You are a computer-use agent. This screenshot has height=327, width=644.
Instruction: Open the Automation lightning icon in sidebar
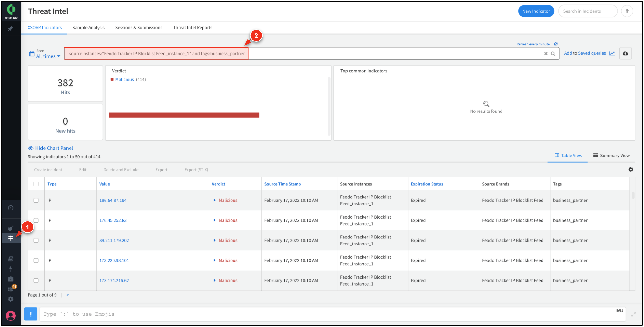click(11, 269)
